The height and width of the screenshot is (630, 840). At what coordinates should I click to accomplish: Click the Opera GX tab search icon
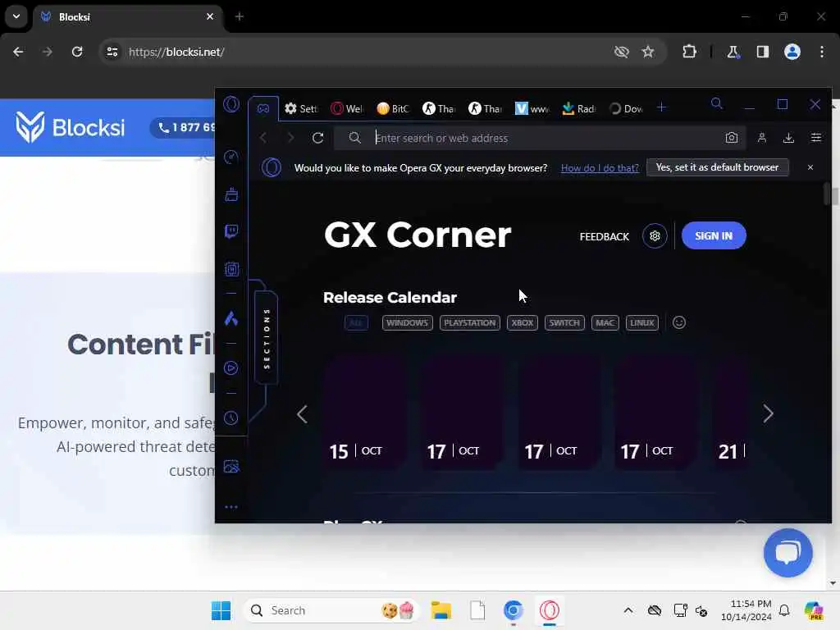[717, 103]
